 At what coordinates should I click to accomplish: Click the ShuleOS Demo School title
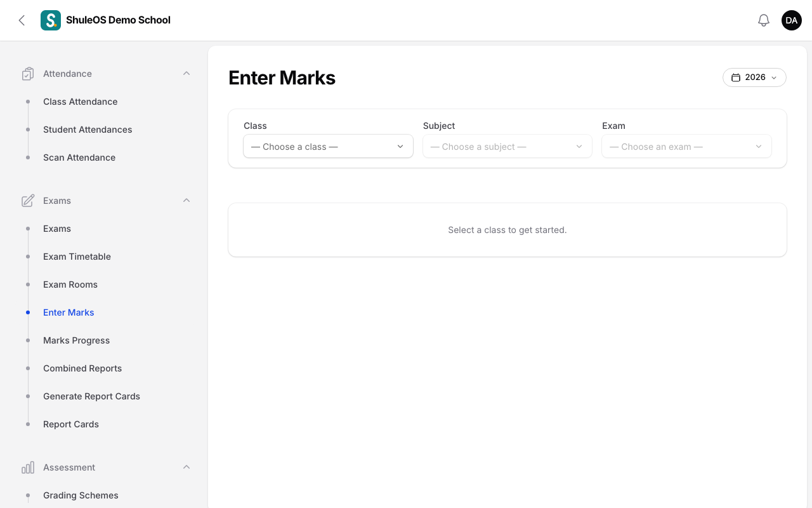click(x=118, y=20)
